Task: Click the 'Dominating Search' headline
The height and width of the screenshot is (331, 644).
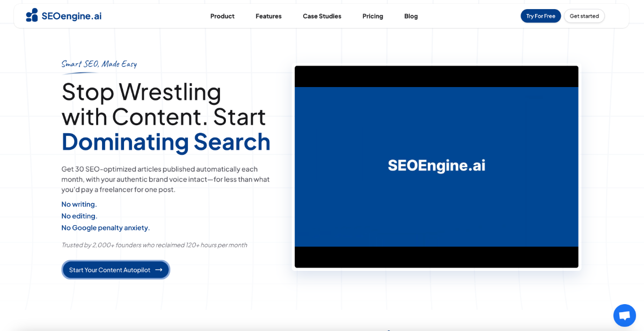Action: click(x=166, y=142)
